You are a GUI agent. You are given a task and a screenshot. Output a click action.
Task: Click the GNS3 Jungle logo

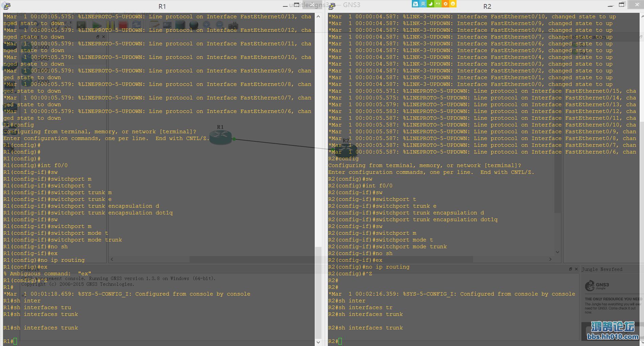point(597,286)
